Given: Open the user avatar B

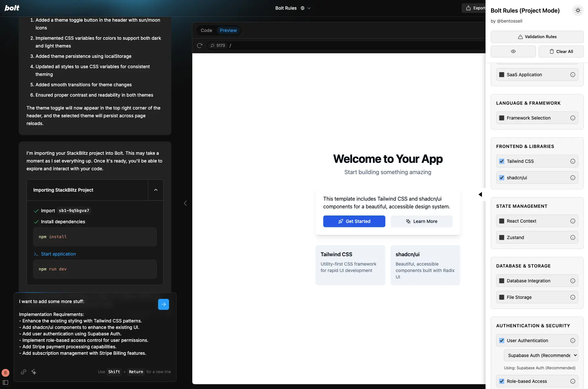Looking at the screenshot, I should [x=5, y=373].
